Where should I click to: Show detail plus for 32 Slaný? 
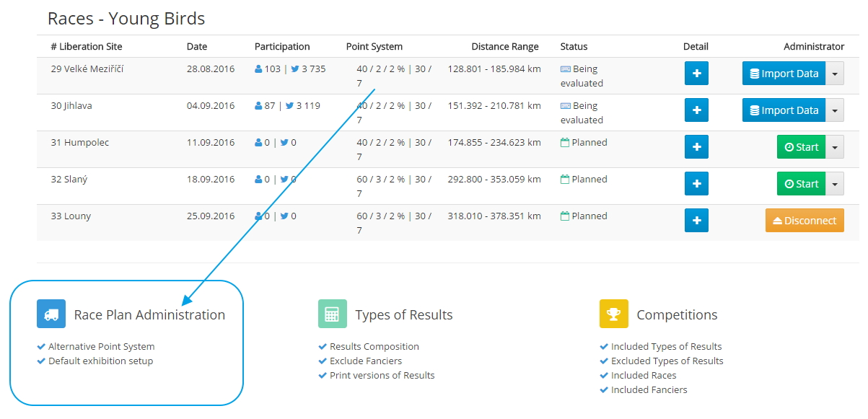tap(696, 184)
